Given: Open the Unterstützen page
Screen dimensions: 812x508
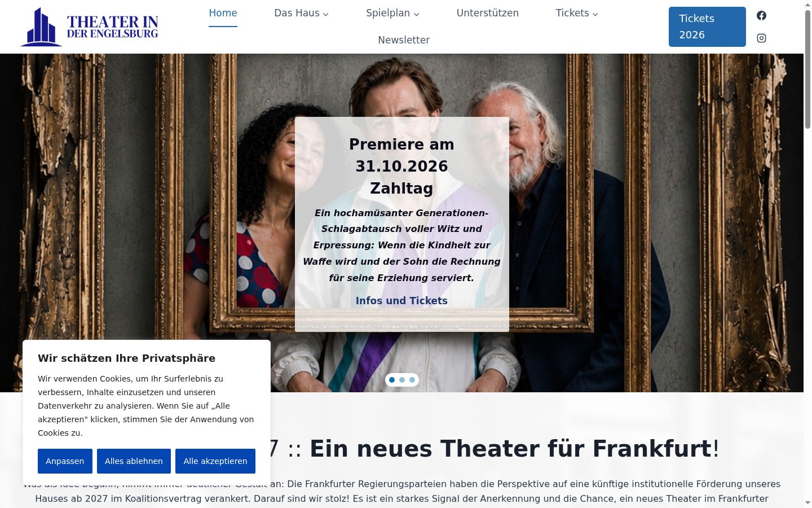Looking at the screenshot, I should point(488,13).
